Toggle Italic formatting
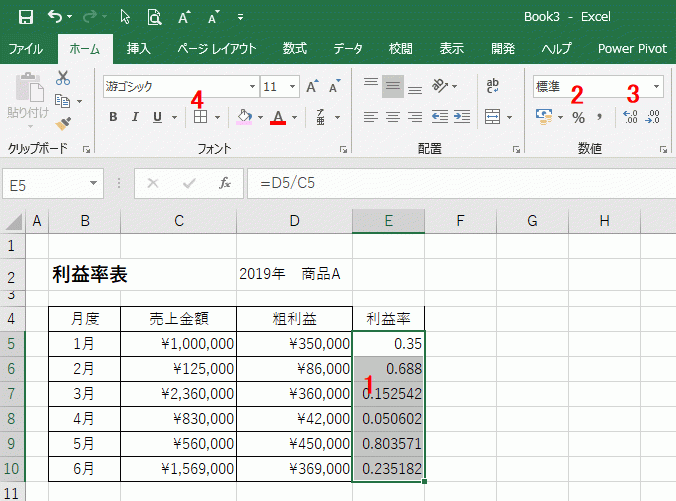 135,117
